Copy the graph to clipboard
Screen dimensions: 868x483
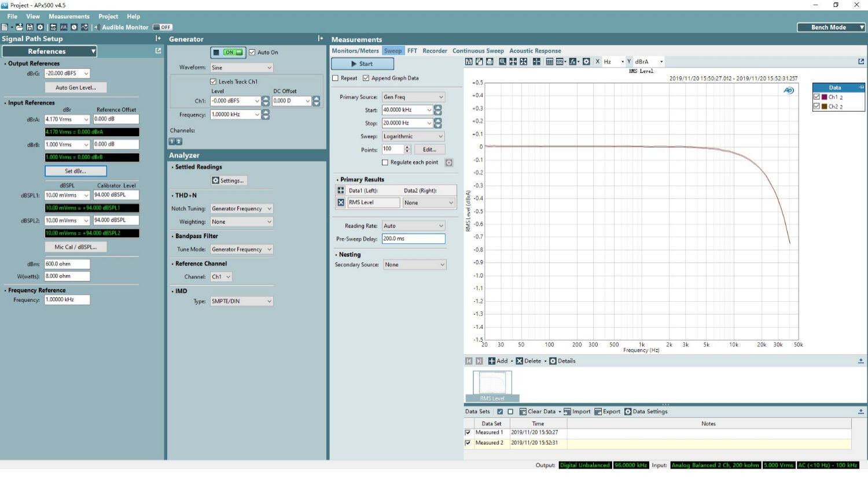coord(479,61)
